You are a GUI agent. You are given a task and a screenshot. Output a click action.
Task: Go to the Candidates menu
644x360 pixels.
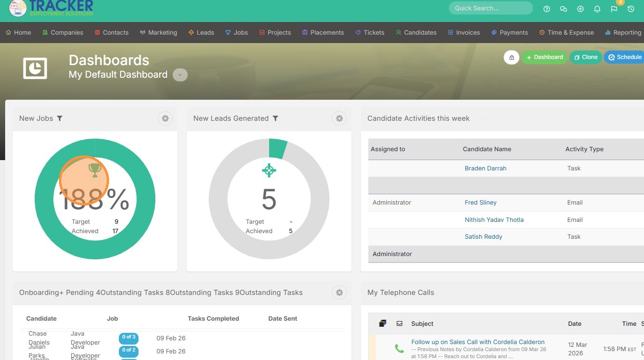[416, 32]
